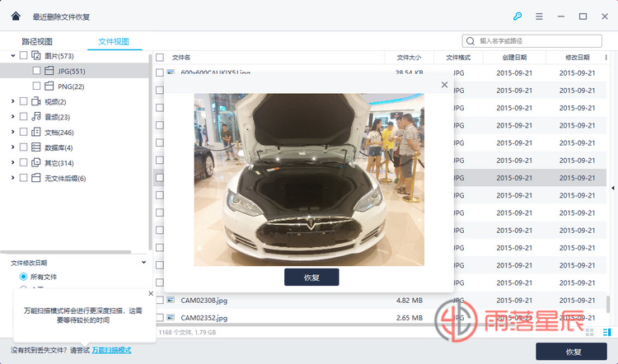The width and height of the screenshot is (618, 364).
Task: Click image file icon of CAM02352.jpg
Action: click(x=171, y=317)
